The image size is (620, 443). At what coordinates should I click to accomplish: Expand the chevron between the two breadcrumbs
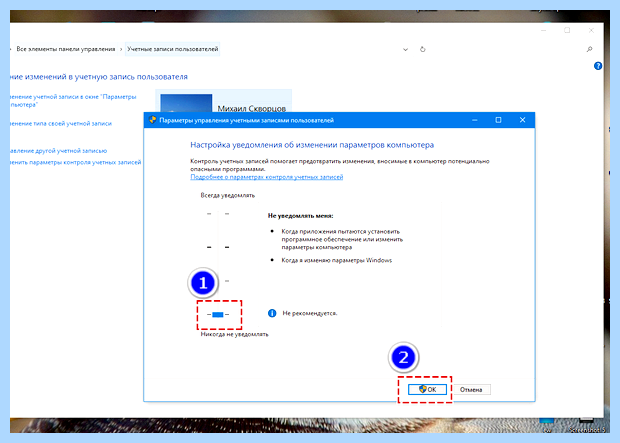[121, 49]
